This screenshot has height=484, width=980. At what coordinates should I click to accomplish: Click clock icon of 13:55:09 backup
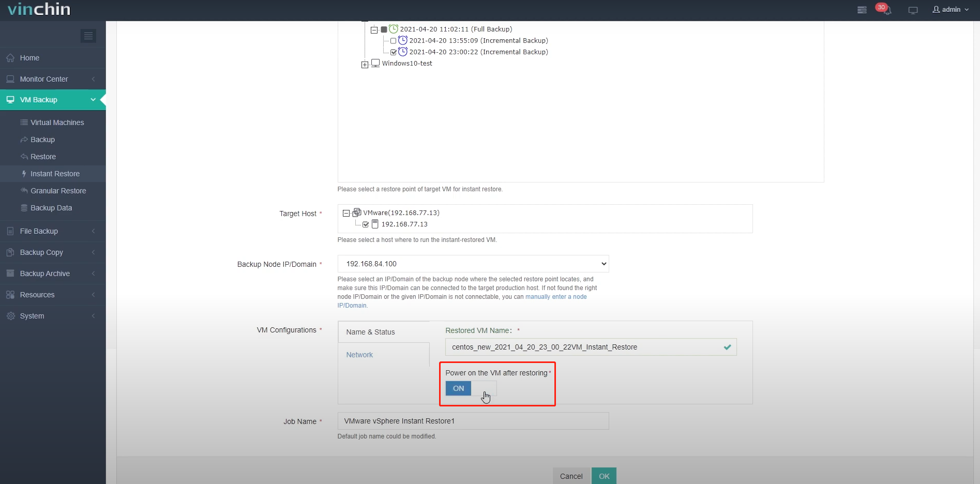402,40
